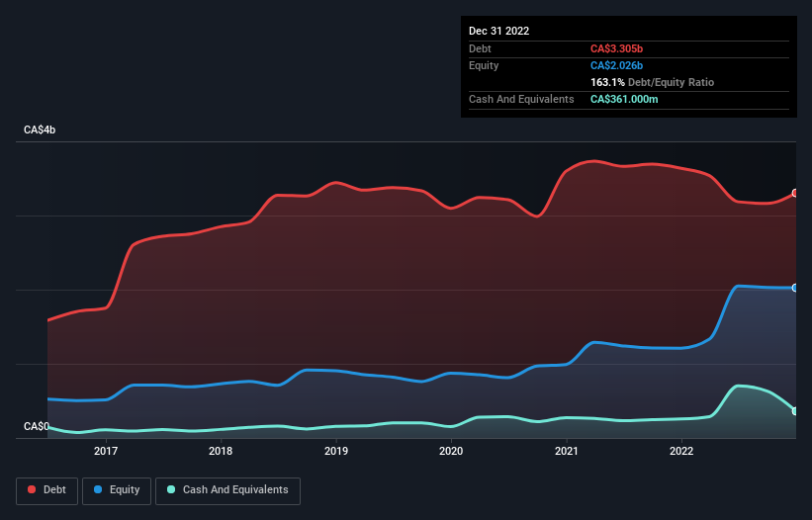This screenshot has height=520, width=812.
Task: Click the 2017 x-axis label
Action: tap(106, 451)
